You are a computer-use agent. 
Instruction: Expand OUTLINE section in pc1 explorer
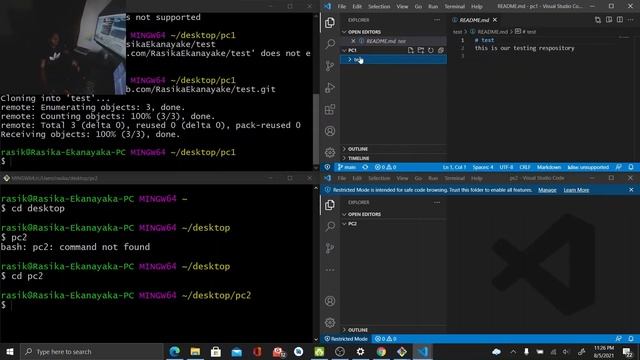point(394,149)
